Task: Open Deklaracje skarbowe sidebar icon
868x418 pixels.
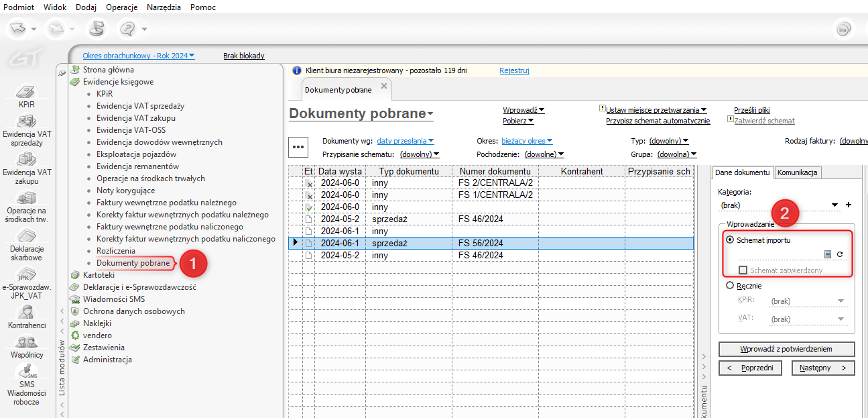Action: tap(26, 237)
